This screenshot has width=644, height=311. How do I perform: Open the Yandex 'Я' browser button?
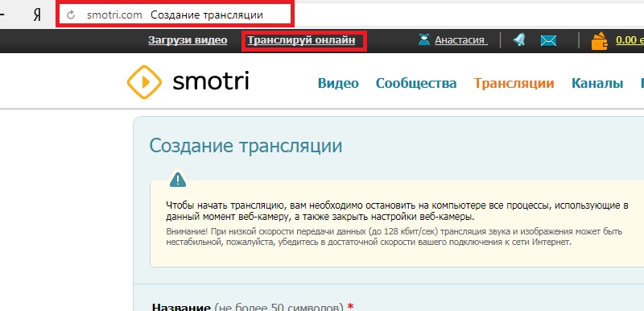point(37,15)
